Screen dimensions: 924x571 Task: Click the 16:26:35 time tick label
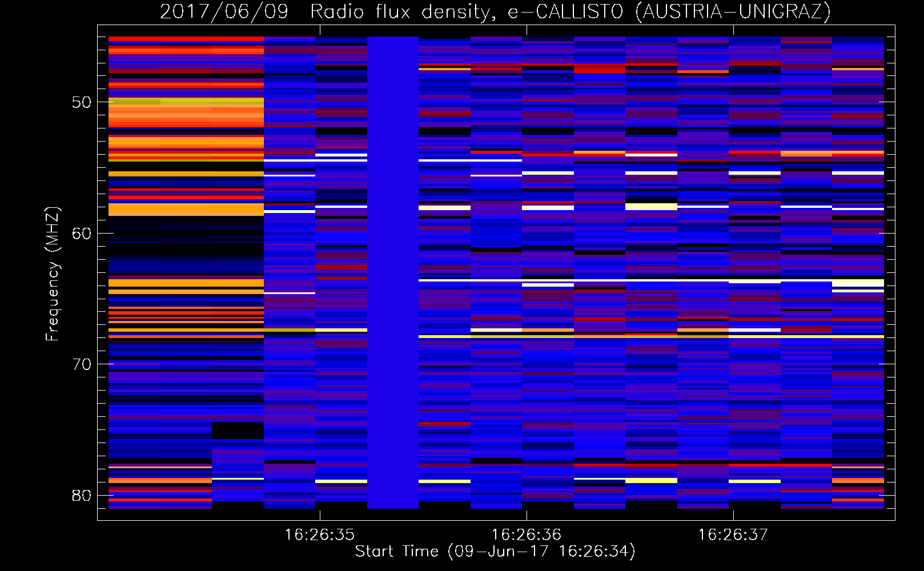point(320,535)
